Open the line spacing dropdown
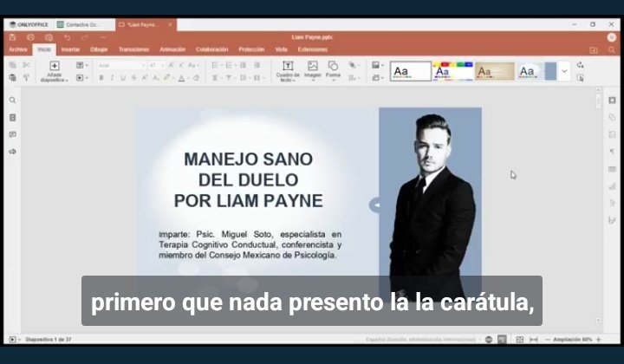The height and width of the screenshot is (364, 624). coord(244,78)
